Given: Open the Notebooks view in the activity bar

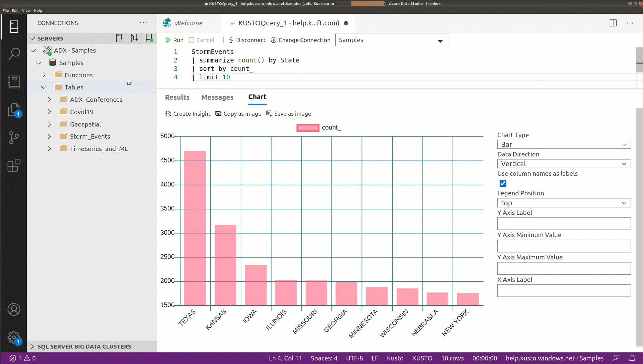Looking at the screenshot, I should [x=14, y=82].
